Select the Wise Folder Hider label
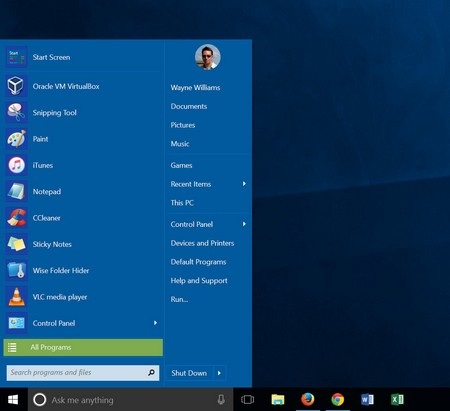Screen dimensions: 450x411 click(61, 271)
